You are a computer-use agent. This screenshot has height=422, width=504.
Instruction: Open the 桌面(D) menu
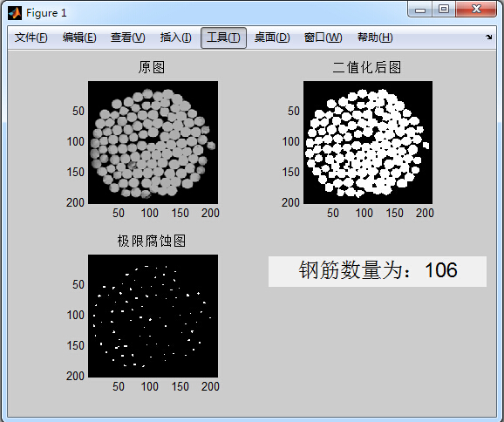click(272, 37)
